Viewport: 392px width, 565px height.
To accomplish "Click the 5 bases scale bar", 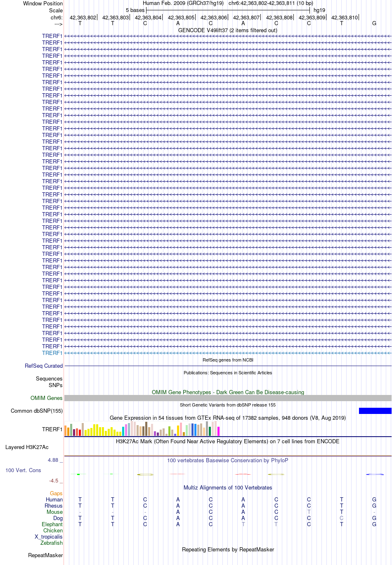I will (228, 10).
